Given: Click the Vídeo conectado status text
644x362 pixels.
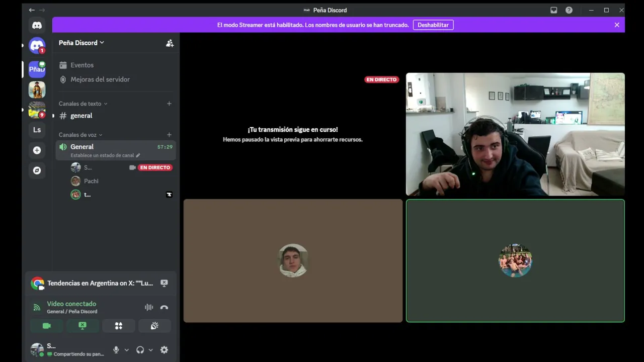Looking at the screenshot, I should [x=71, y=304].
